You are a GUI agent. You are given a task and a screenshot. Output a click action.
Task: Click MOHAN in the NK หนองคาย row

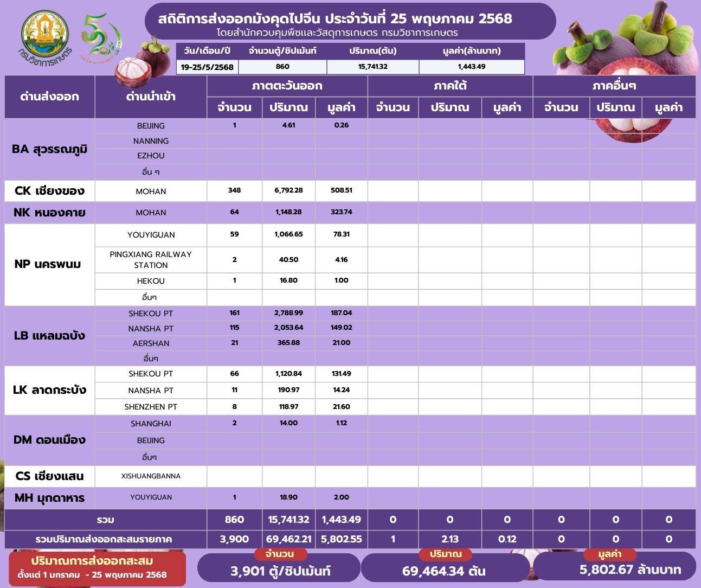tap(151, 213)
